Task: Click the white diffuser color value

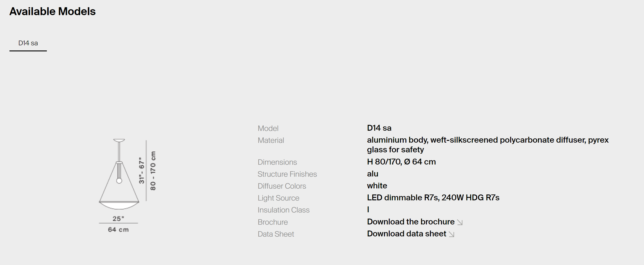Action: point(377,186)
